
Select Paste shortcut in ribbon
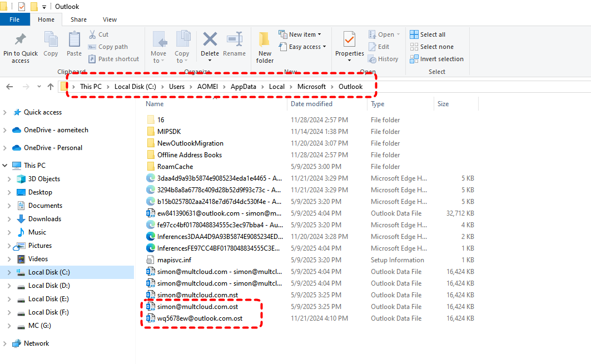[114, 59]
